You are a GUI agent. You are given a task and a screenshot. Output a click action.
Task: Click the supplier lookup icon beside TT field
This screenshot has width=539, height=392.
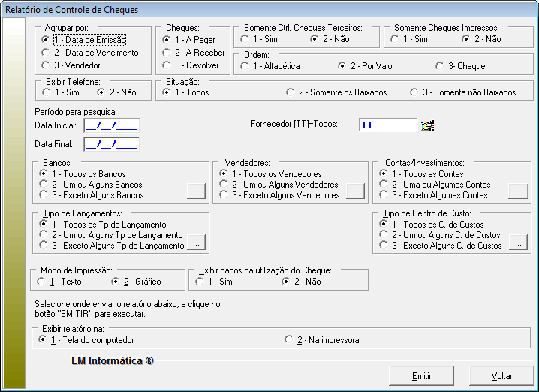point(428,125)
